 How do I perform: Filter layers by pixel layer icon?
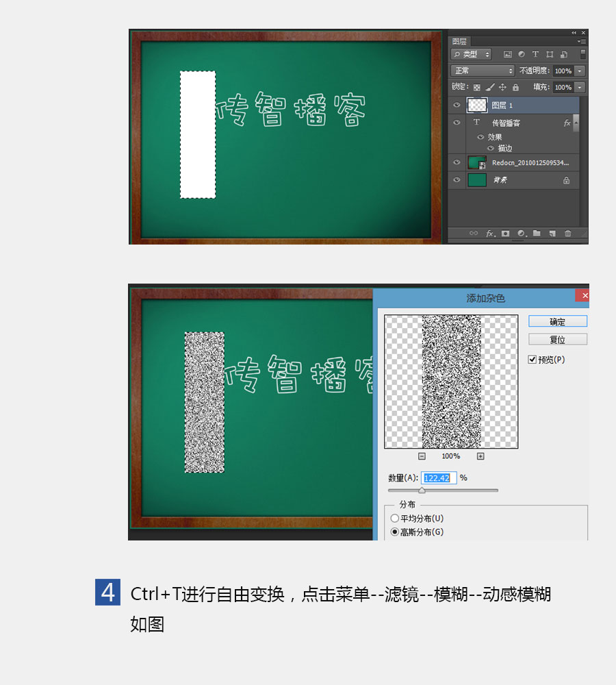click(507, 54)
